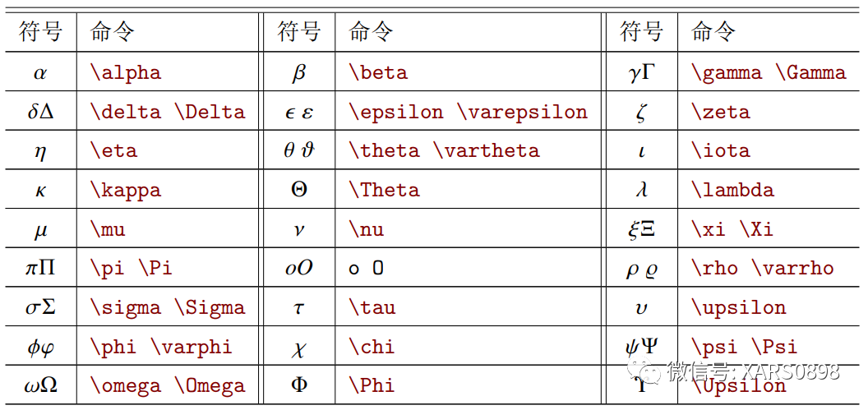Click the lambda symbol
Screen dimensions: 868x410
click(641, 190)
